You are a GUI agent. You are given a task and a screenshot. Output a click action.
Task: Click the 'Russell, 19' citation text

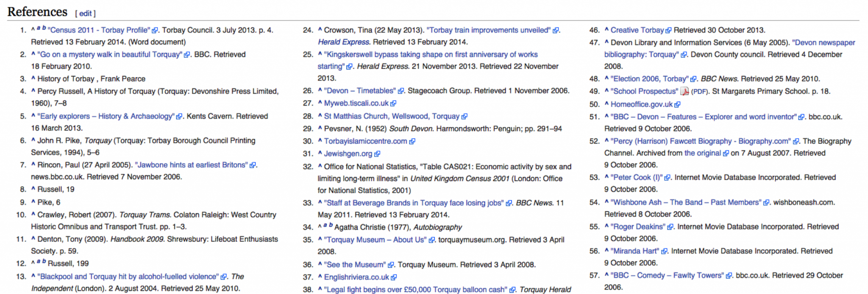coord(56,189)
